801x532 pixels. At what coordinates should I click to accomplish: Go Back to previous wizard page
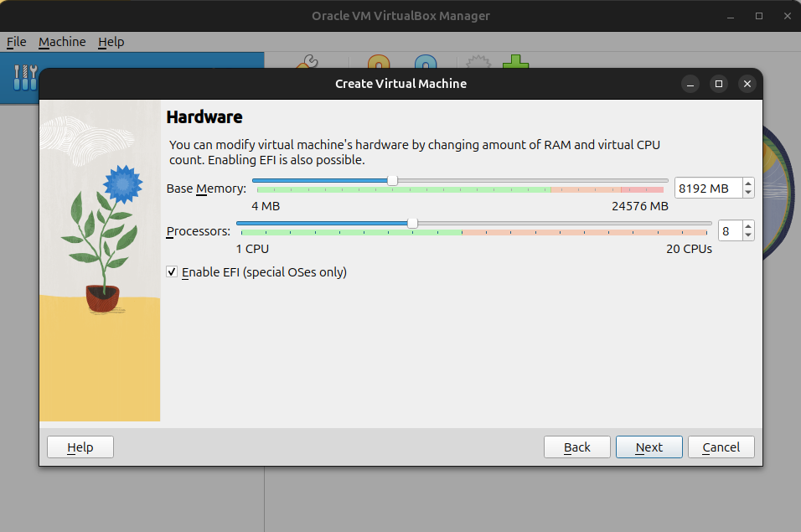577,447
